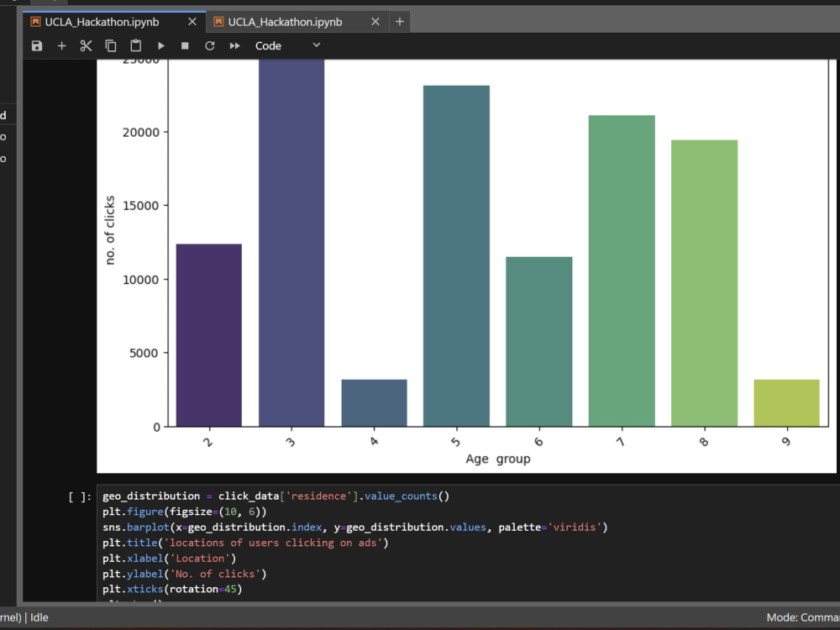This screenshot has height=630, width=840.
Task: Click the bar for age group 6
Action: [x=539, y=342]
